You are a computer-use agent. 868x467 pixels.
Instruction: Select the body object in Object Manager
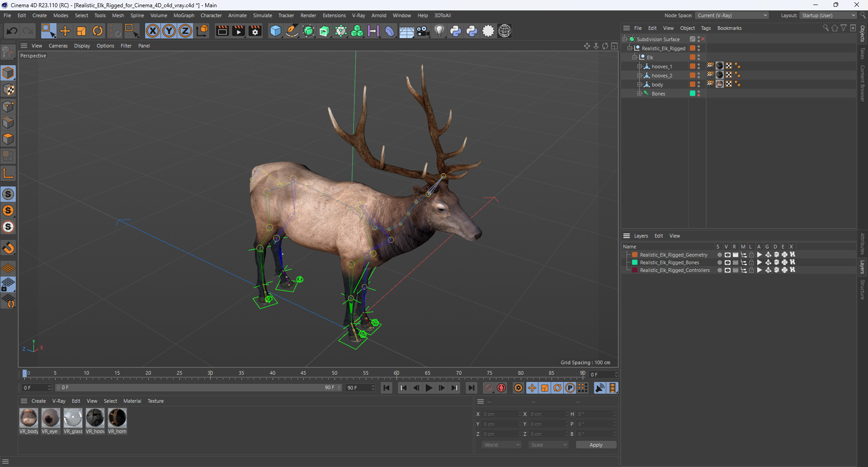657,85
